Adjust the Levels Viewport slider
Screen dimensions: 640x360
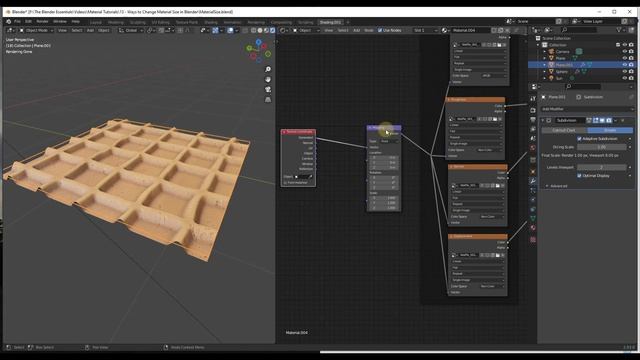click(602, 167)
